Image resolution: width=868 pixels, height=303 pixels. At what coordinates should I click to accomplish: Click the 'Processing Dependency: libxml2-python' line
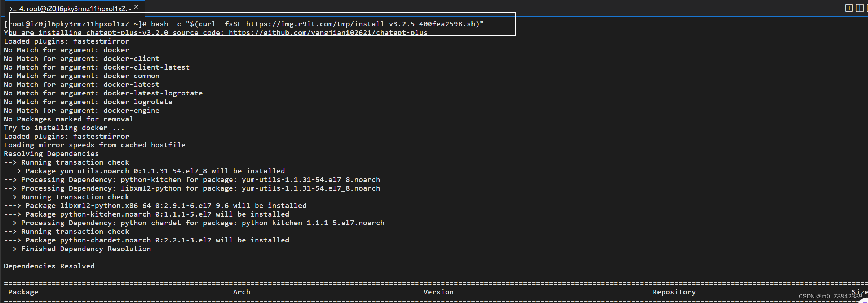pyautogui.click(x=192, y=188)
